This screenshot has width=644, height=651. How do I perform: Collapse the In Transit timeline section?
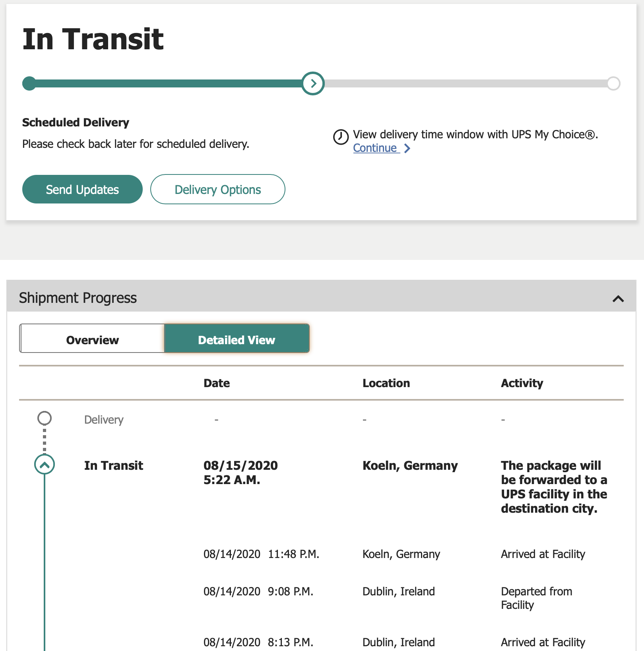pyautogui.click(x=45, y=465)
